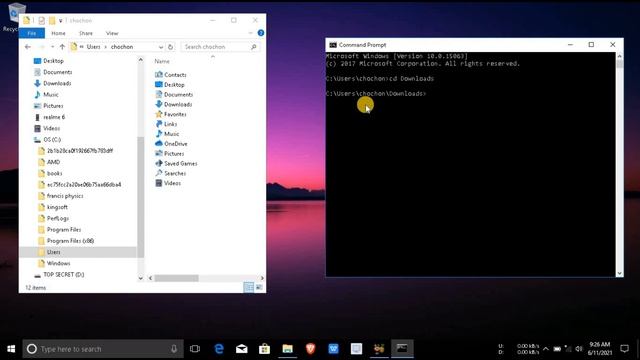640x360 pixels.
Task: Switch to details view layout
Action: (x=249, y=287)
